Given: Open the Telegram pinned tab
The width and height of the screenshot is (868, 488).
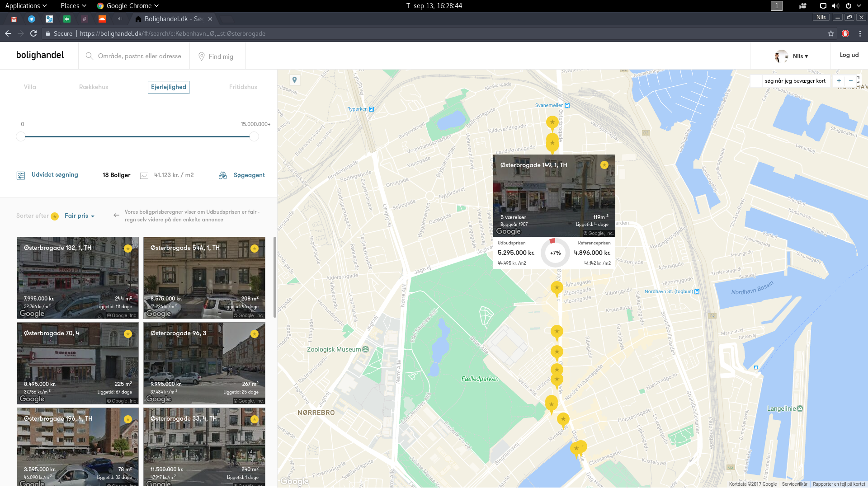Looking at the screenshot, I should (32, 19).
